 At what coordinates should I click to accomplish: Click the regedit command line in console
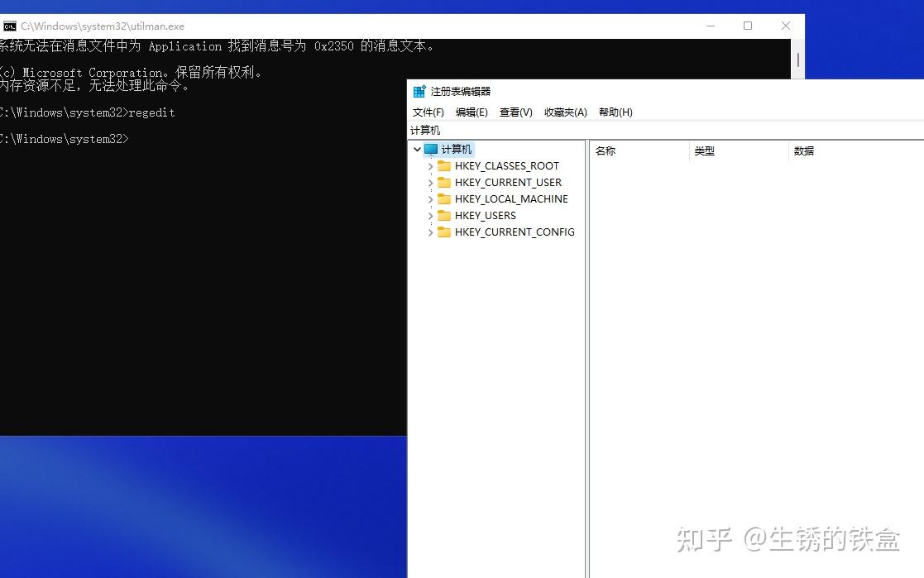(87, 112)
